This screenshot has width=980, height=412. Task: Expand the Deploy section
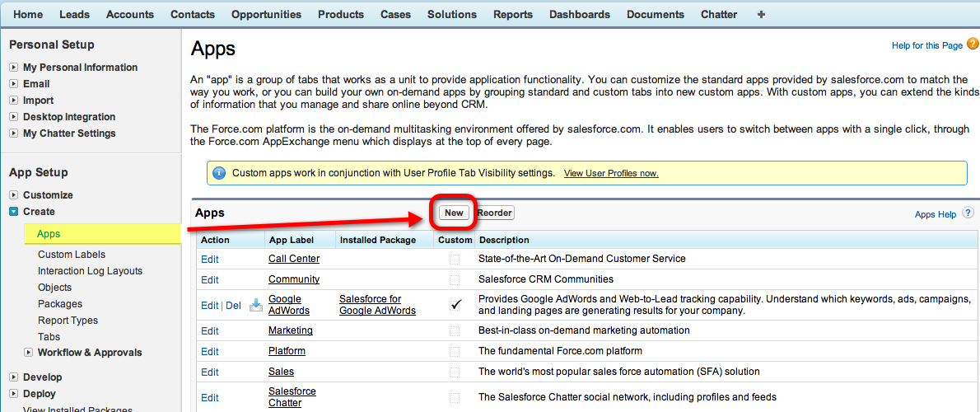click(14, 394)
